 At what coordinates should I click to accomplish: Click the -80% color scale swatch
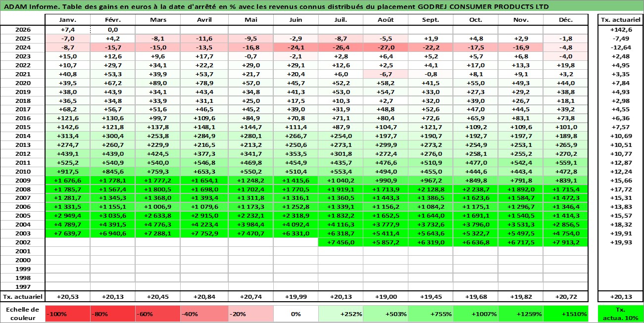112,314
